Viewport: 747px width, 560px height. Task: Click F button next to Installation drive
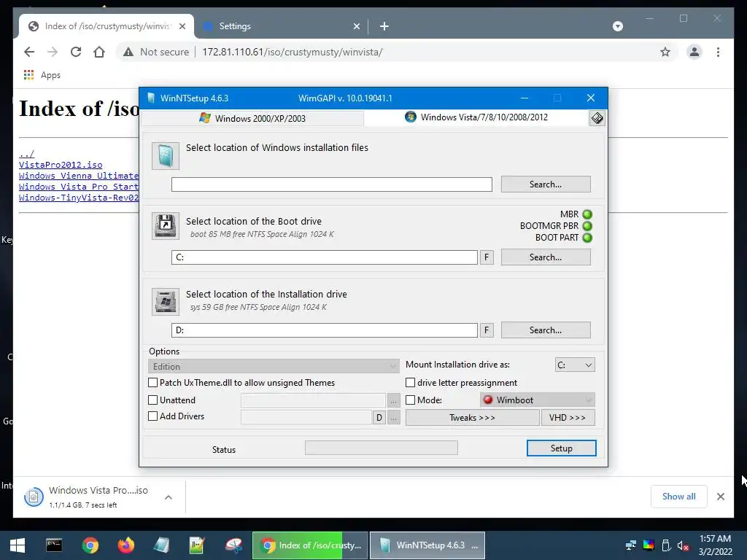487,330
